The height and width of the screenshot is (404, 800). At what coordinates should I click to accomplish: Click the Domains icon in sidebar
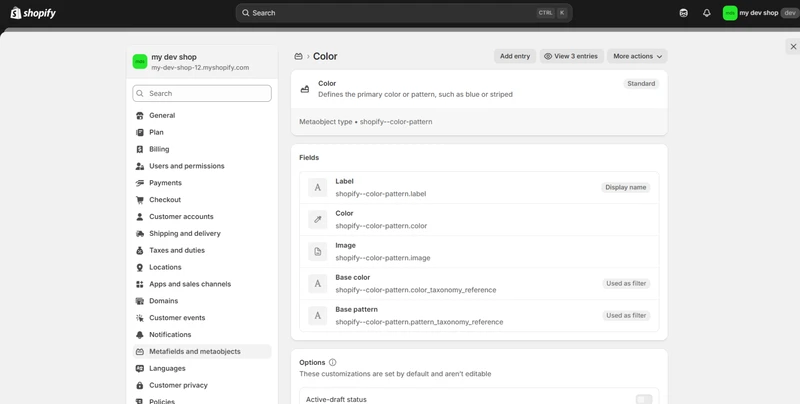pyautogui.click(x=140, y=301)
